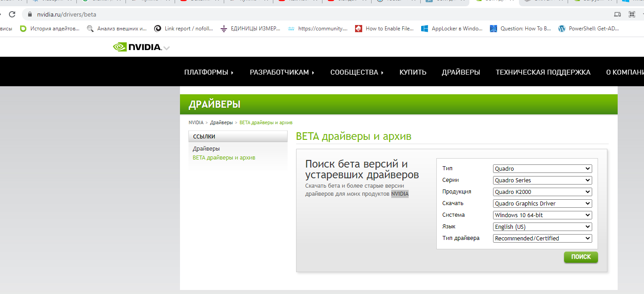This screenshot has height=294, width=644.
Task: Open the Язык dropdown showing English (US)
Action: click(x=543, y=227)
